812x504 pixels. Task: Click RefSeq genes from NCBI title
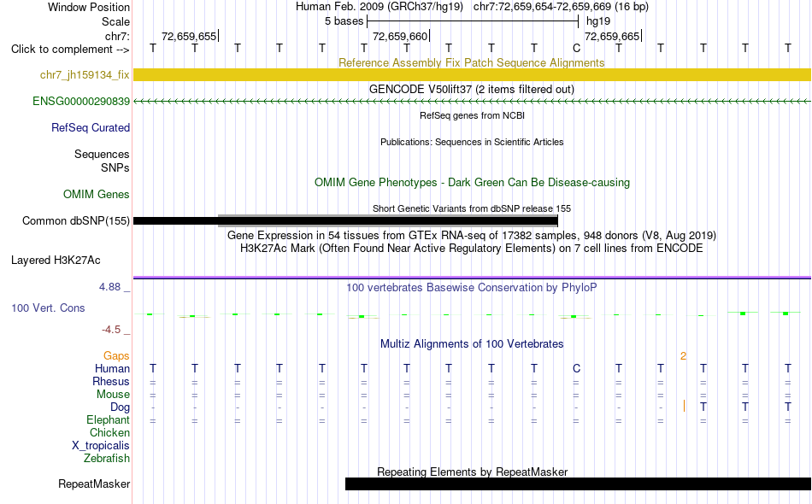[x=472, y=116]
